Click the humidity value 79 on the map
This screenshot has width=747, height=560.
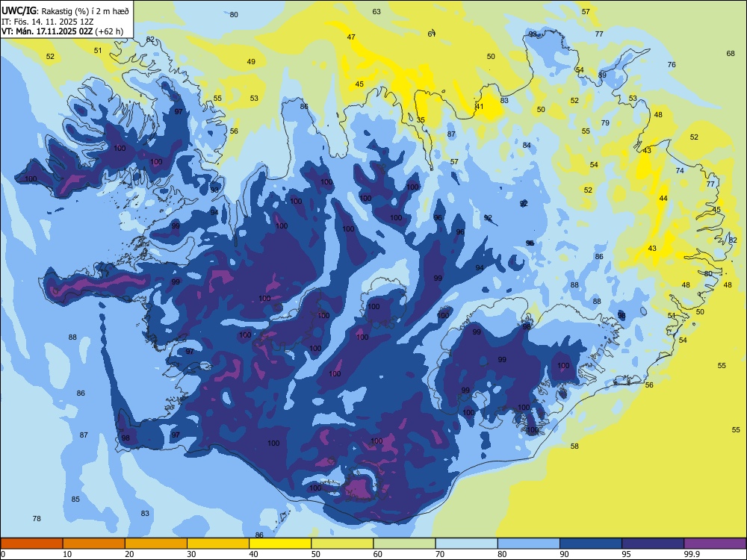click(605, 122)
